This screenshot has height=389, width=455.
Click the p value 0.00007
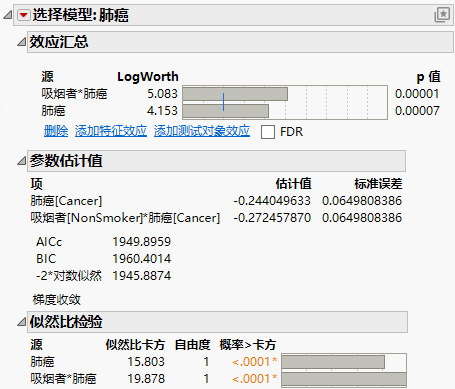(x=417, y=111)
